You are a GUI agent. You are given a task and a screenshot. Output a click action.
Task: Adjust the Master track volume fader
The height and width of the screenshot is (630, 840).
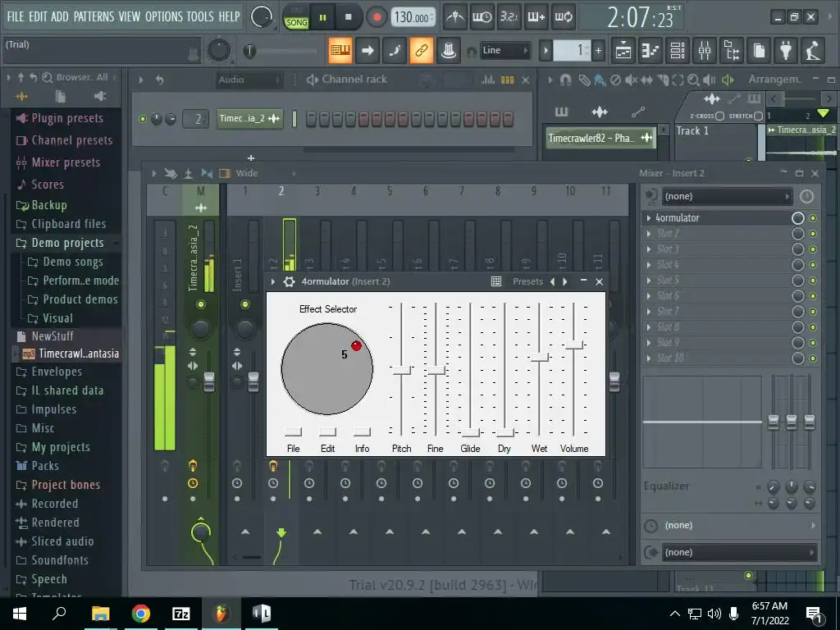tap(209, 381)
